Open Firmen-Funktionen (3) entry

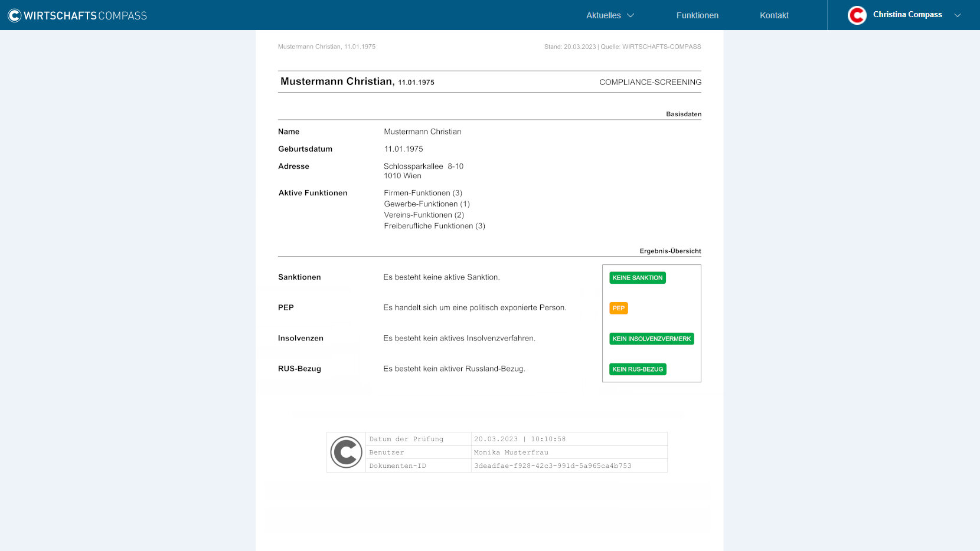click(x=423, y=193)
